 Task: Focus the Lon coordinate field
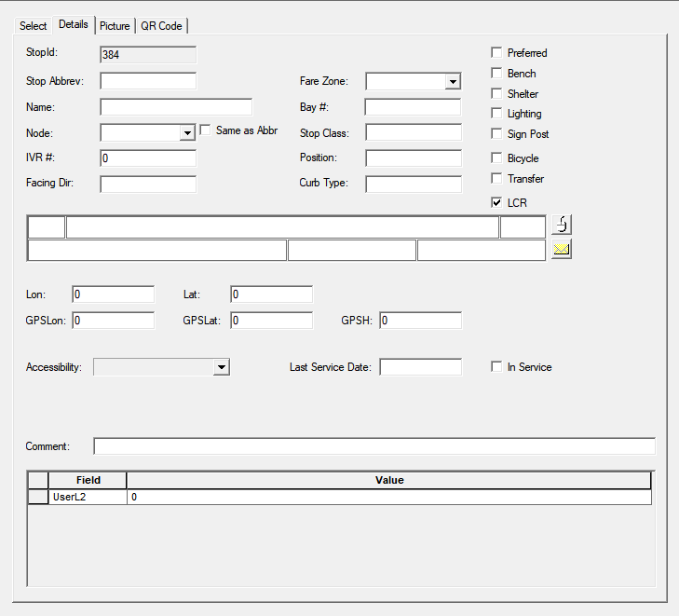113,294
